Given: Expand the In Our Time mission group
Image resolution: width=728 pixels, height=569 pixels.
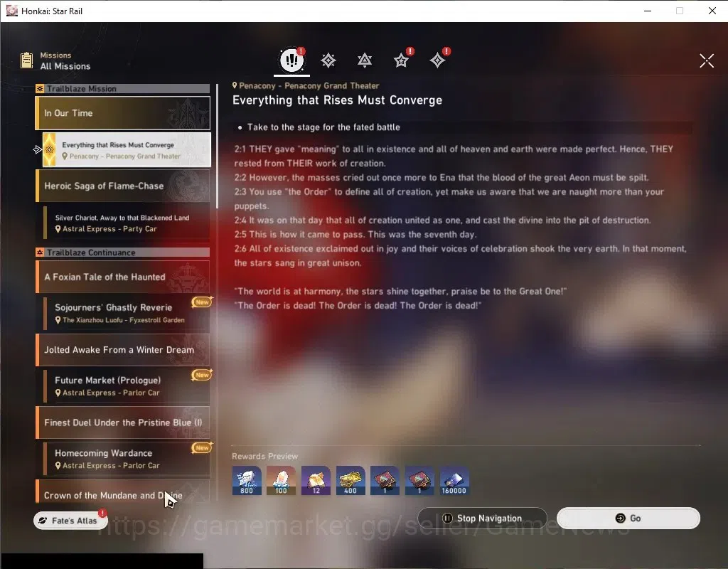Looking at the screenshot, I should coord(123,113).
